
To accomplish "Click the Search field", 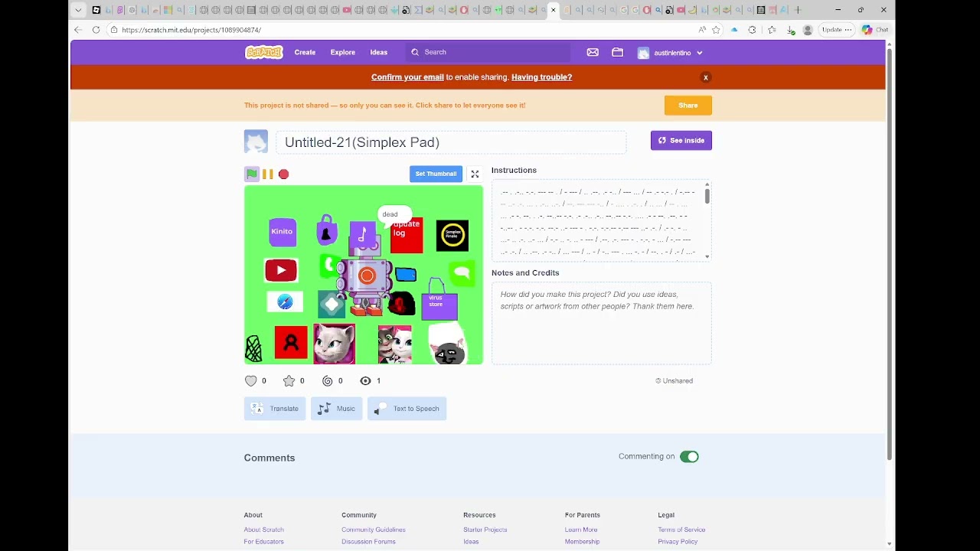I will 488,52.
